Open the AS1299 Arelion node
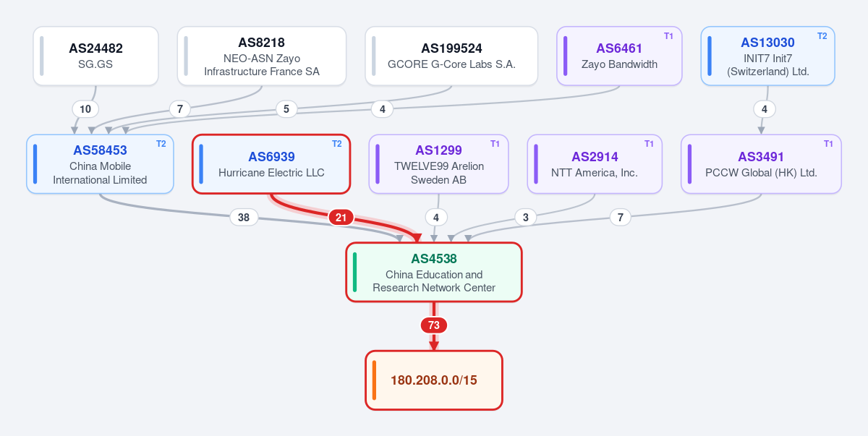The width and height of the screenshot is (868, 436). 439,164
